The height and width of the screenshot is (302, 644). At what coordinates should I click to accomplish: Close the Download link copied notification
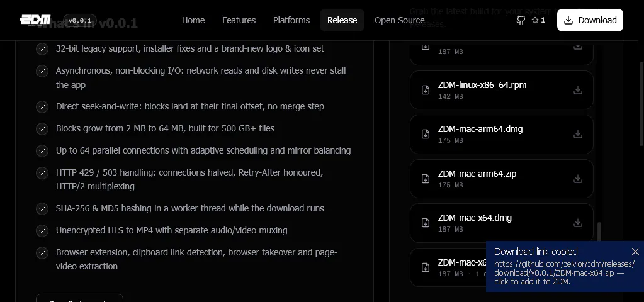click(x=635, y=252)
